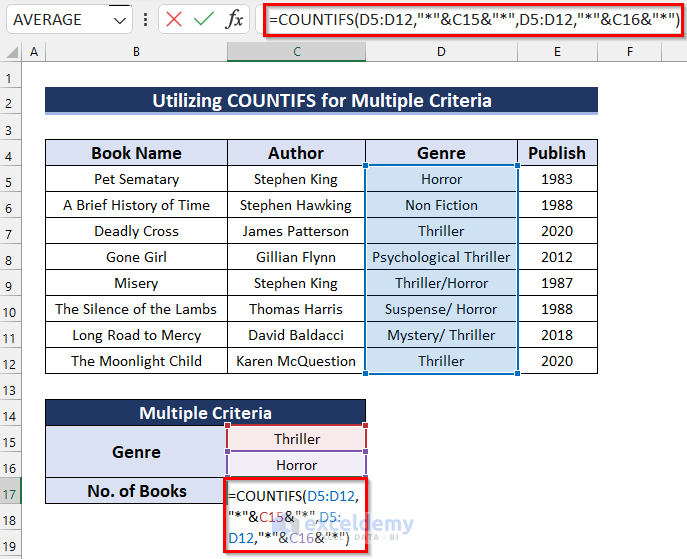This screenshot has height=559, width=687.
Task: Select the 'Misery' cell
Action: point(136,283)
